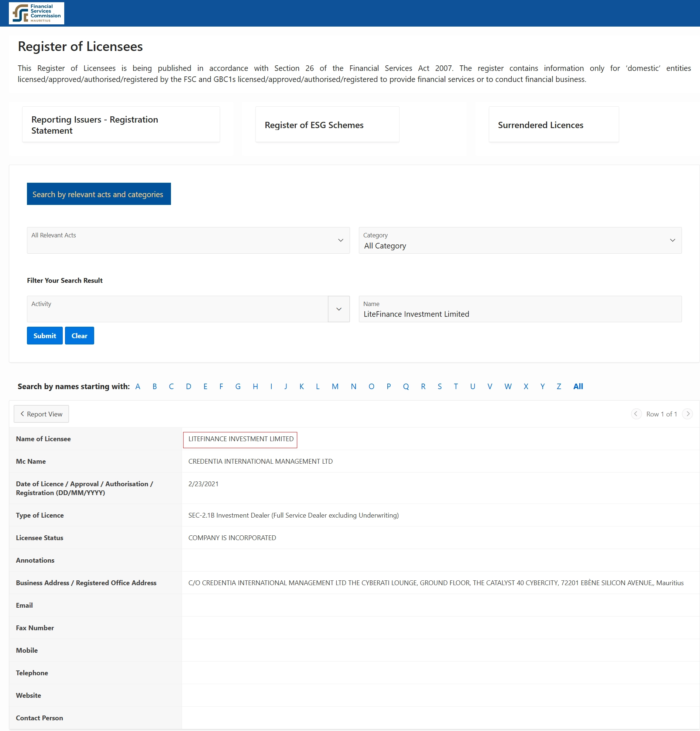Click the Contact Person row label

point(40,718)
